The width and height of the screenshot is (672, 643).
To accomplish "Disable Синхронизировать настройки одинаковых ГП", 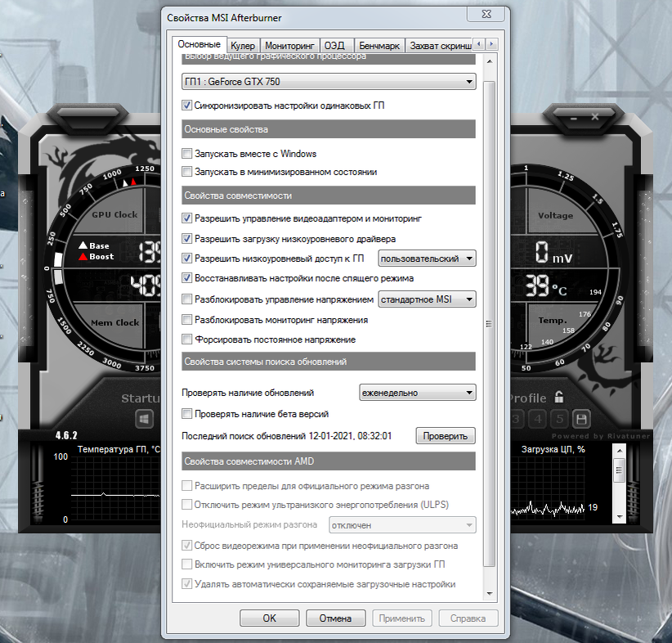I will 186,106.
